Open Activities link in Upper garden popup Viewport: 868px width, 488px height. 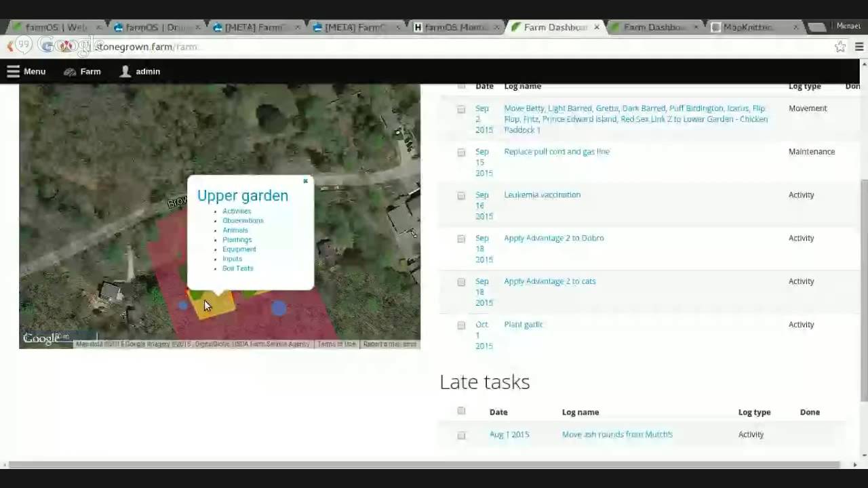(x=237, y=211)
